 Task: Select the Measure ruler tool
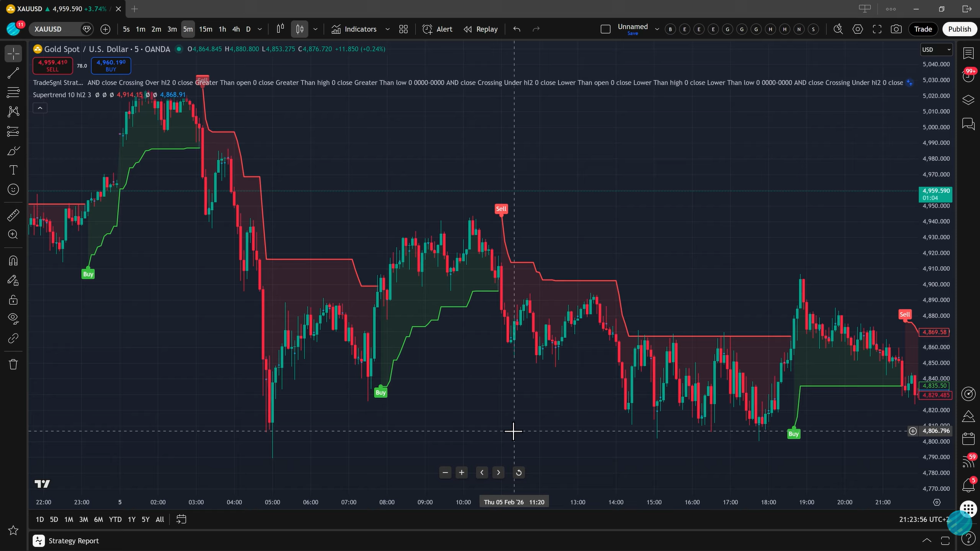[13, 215]
